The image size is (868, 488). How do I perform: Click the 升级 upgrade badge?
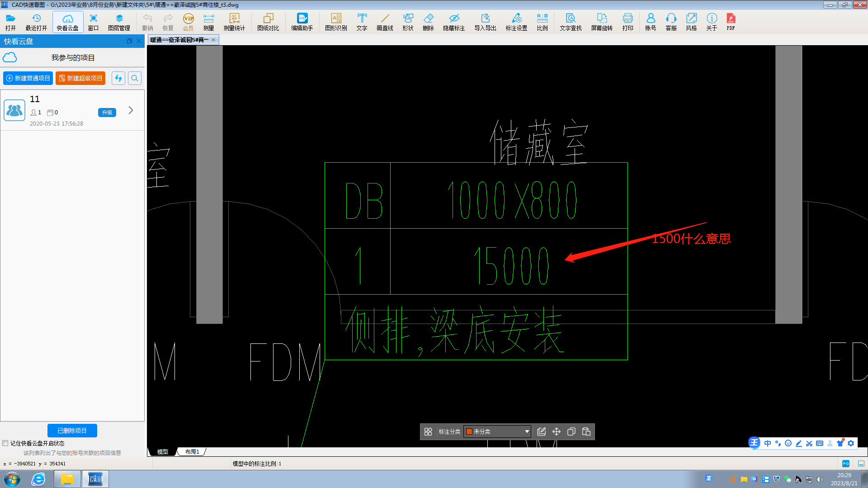click(107, 113)
